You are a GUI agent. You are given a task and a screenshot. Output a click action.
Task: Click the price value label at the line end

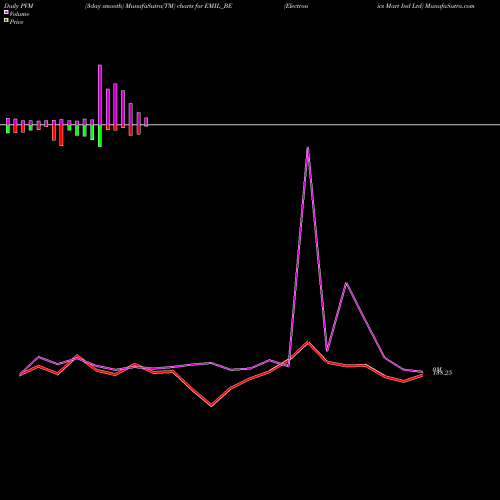pos(442,373)
